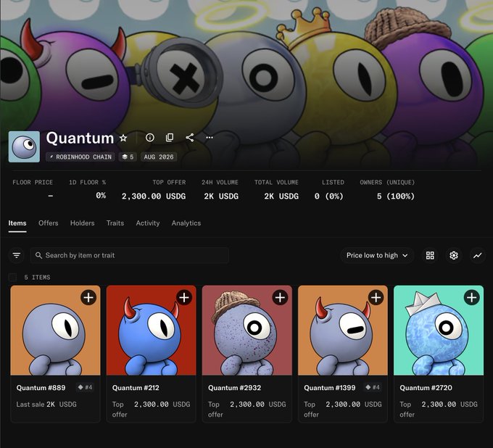Click the Floor Price dash value

pos(50,196)
